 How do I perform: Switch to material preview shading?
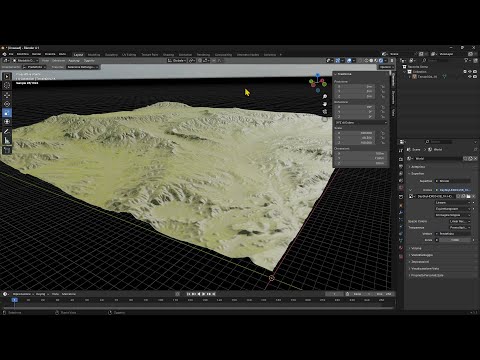click(376, 61)
